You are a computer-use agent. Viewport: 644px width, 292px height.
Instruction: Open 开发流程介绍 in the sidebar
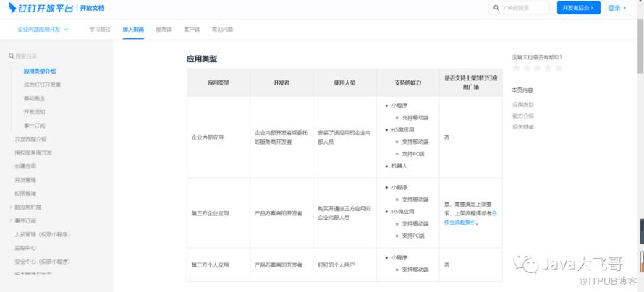31,139
